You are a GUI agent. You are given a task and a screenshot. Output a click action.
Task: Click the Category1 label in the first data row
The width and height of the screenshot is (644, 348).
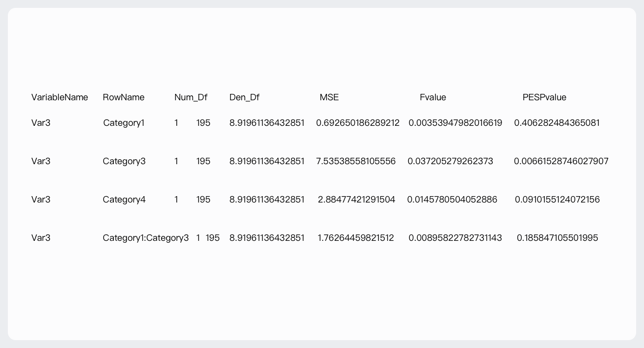point(124,123)
